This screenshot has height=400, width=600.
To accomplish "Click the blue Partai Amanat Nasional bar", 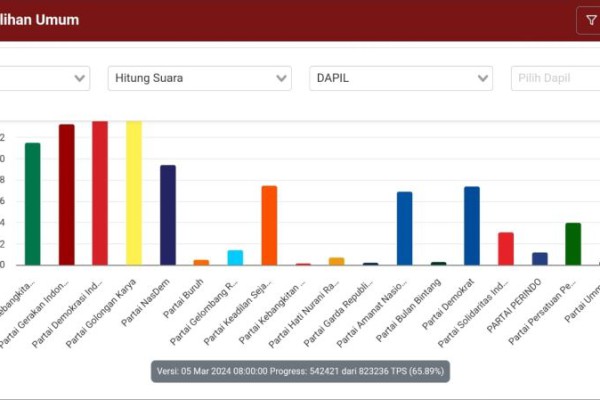I will (404, 229).
